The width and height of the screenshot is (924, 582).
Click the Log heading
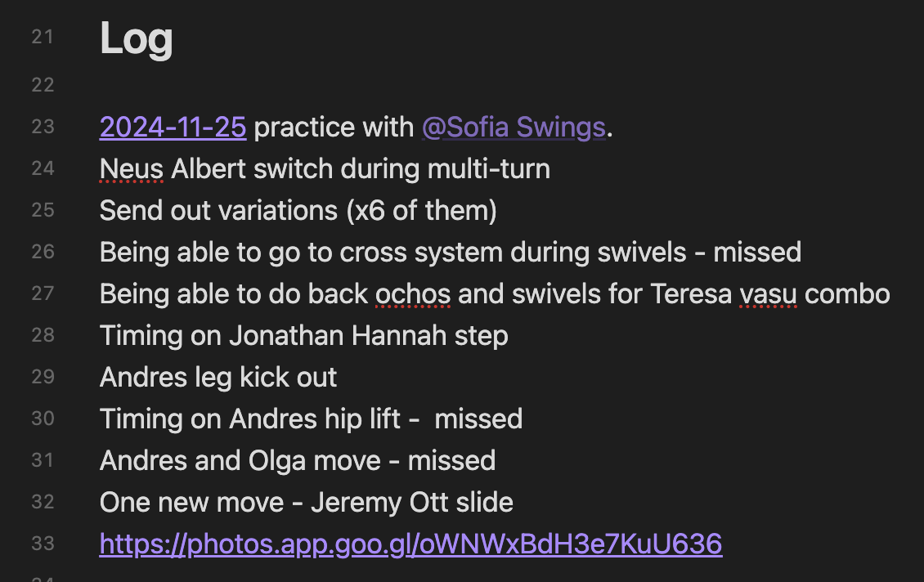click(x=136, y=38)
